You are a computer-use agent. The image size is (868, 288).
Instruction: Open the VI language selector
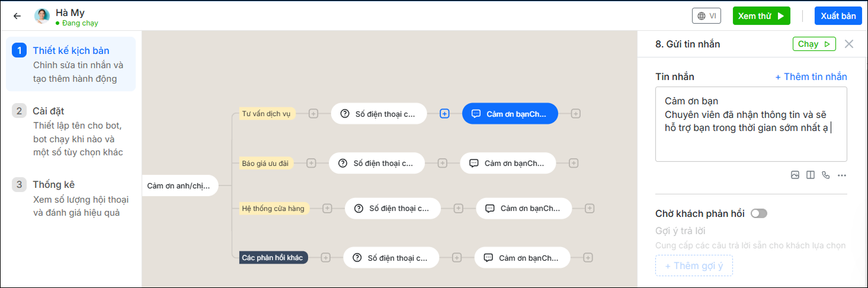point(706,16)
